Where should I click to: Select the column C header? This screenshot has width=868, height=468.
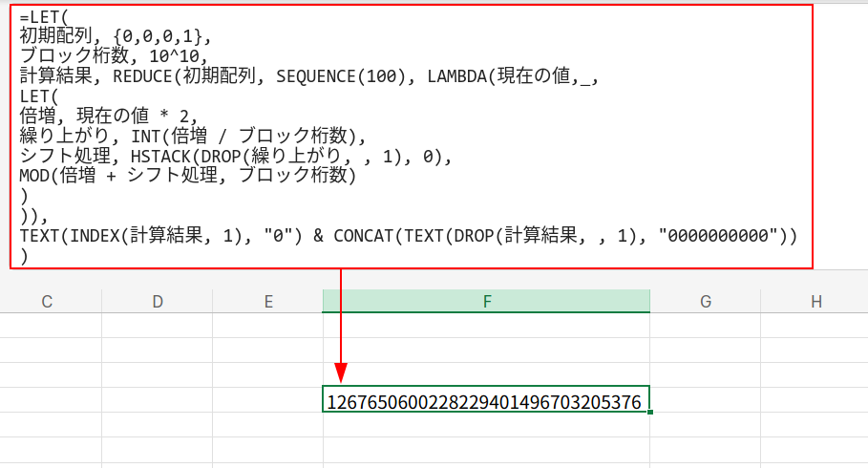47,302
